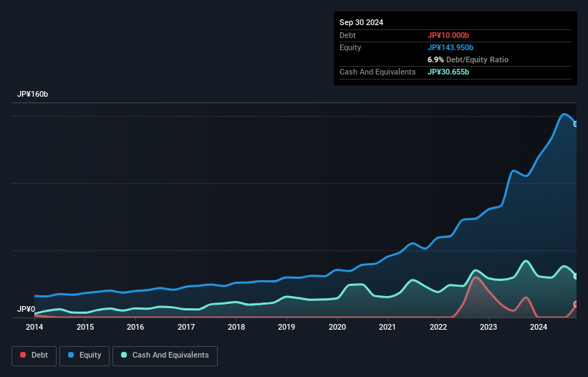Click the 2022 x-axis label
Viewport: 588px width, 377px height.
(438, 328)
